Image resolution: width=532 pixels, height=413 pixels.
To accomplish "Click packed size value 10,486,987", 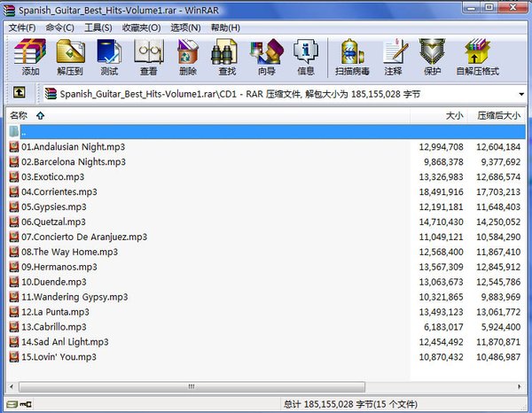I will pos(498,357).
